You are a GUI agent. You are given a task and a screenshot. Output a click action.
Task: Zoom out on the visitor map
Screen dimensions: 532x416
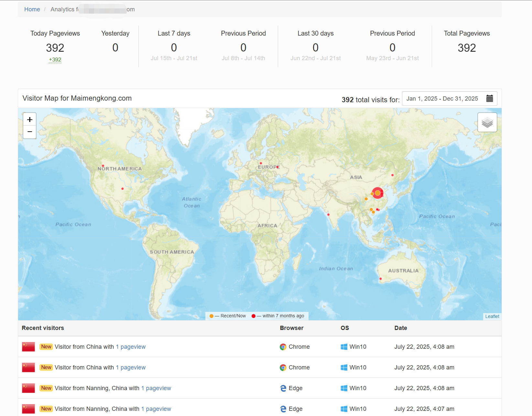click(30, 132)
